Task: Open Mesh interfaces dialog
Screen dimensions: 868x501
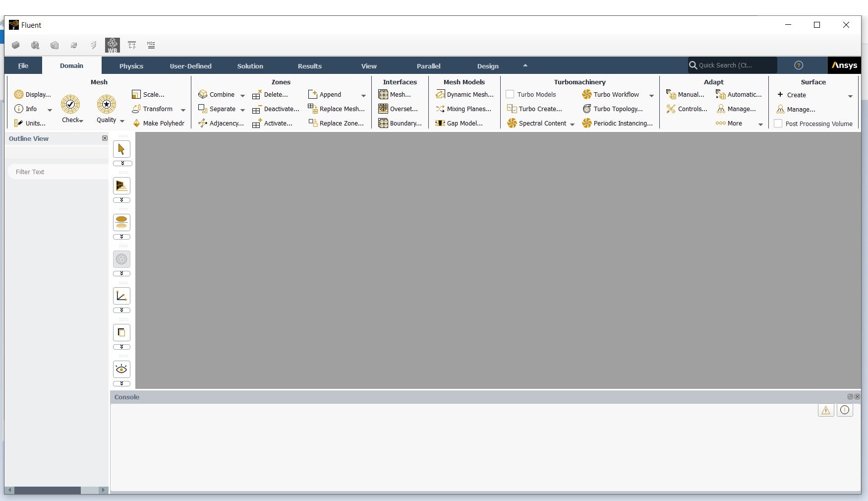Action: pos(395,94)
